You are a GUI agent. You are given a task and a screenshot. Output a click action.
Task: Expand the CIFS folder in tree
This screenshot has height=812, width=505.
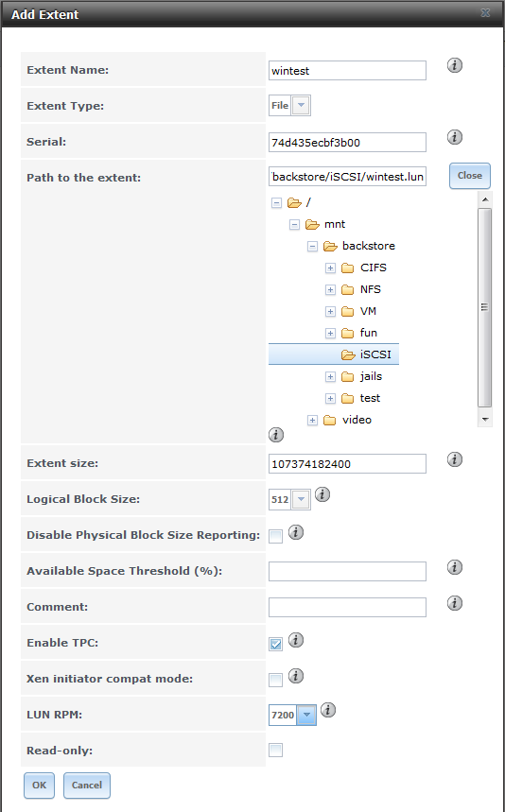pyautogui.click(x=330, y=268)
